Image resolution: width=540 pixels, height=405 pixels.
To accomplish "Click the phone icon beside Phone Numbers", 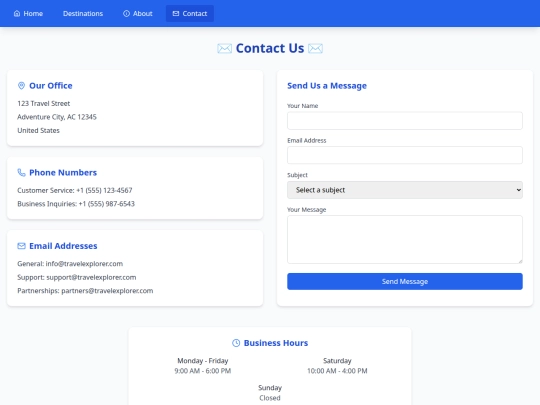I will click(21, 173).
